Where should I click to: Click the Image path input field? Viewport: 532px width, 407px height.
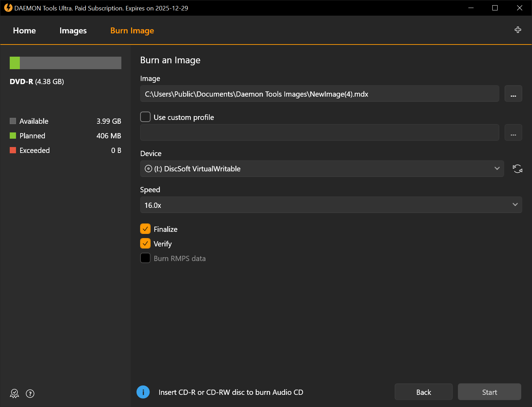[319, 94]
